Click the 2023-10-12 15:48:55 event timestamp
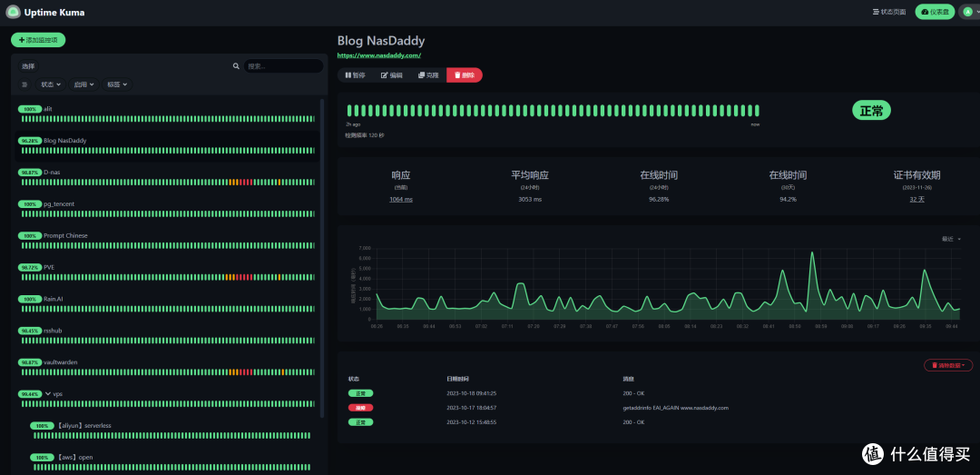 point(471,421)
